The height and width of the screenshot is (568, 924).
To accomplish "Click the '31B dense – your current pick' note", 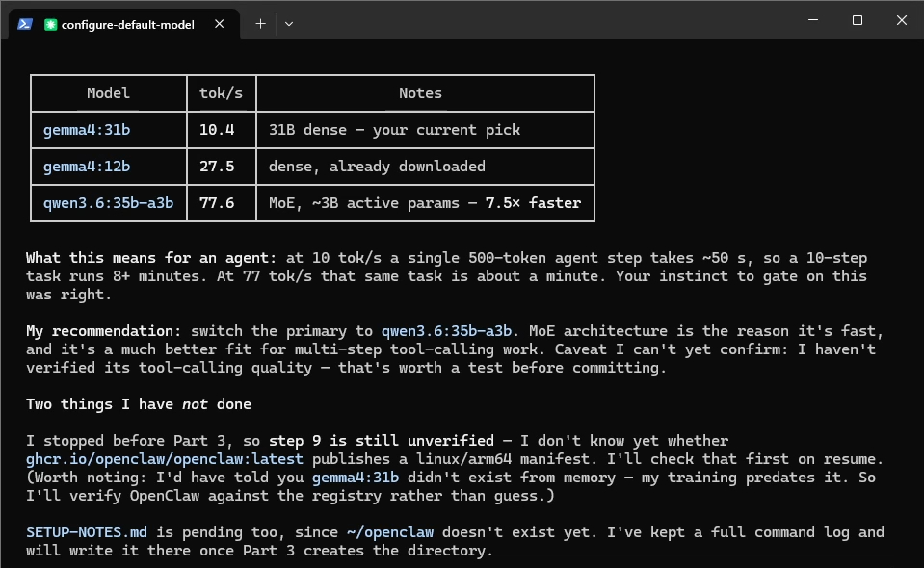I will coord(394,130).
